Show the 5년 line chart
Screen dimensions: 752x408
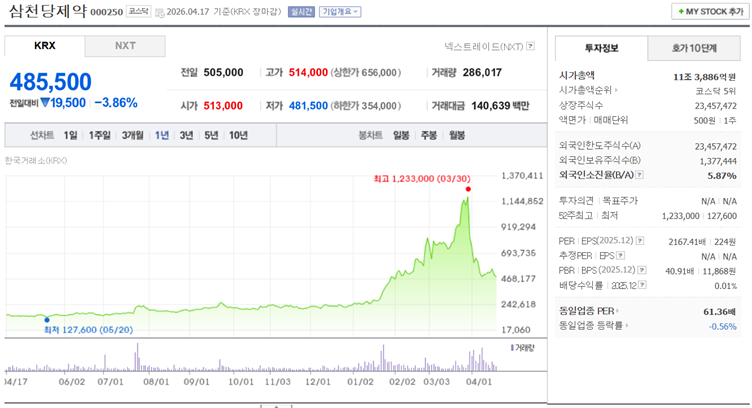[x=211, y=135]
